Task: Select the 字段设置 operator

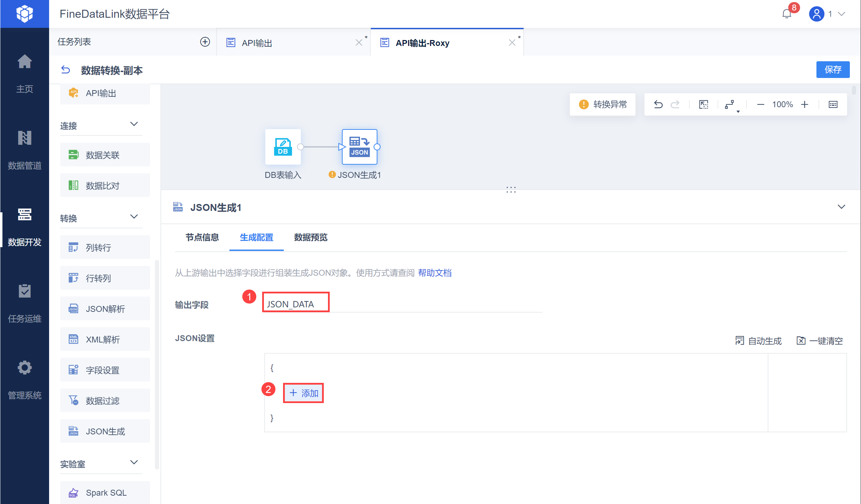Action: (105, 370)
